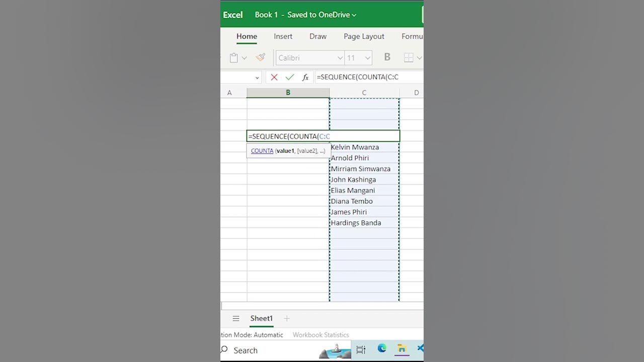Screen dimensions: 644x362
Task: Click Calculation Mode: Automatic status
Action: pyautogui.click(x=252, y=335)
